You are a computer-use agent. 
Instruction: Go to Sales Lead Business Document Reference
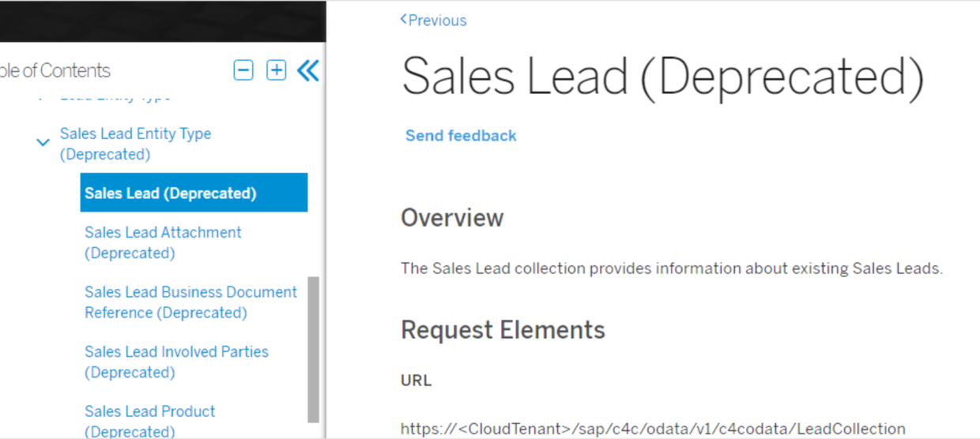click(x=190, y=302)
